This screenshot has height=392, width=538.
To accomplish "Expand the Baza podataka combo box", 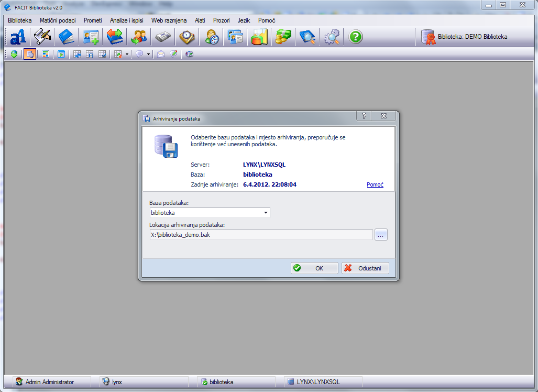I will (x=266, y=213).
